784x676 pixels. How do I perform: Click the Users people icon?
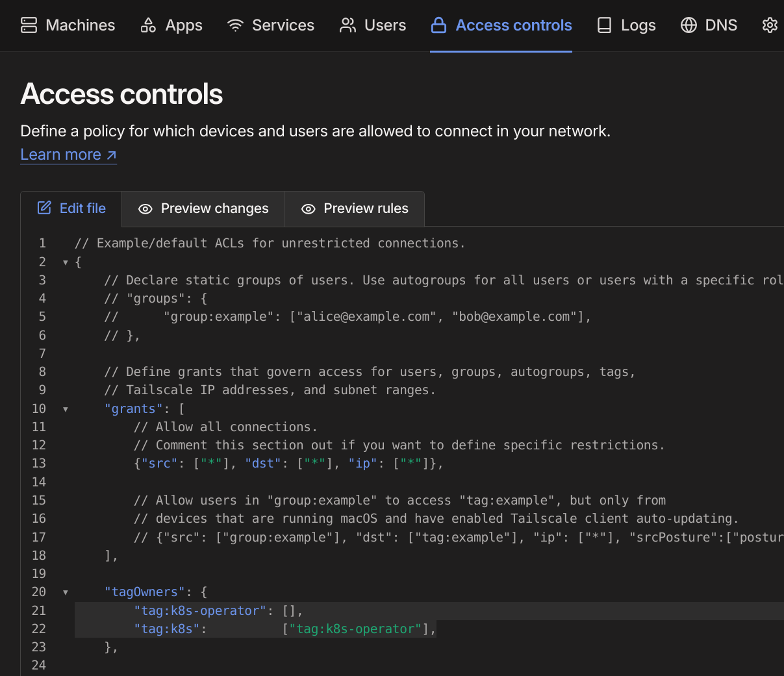click(348, 25)
